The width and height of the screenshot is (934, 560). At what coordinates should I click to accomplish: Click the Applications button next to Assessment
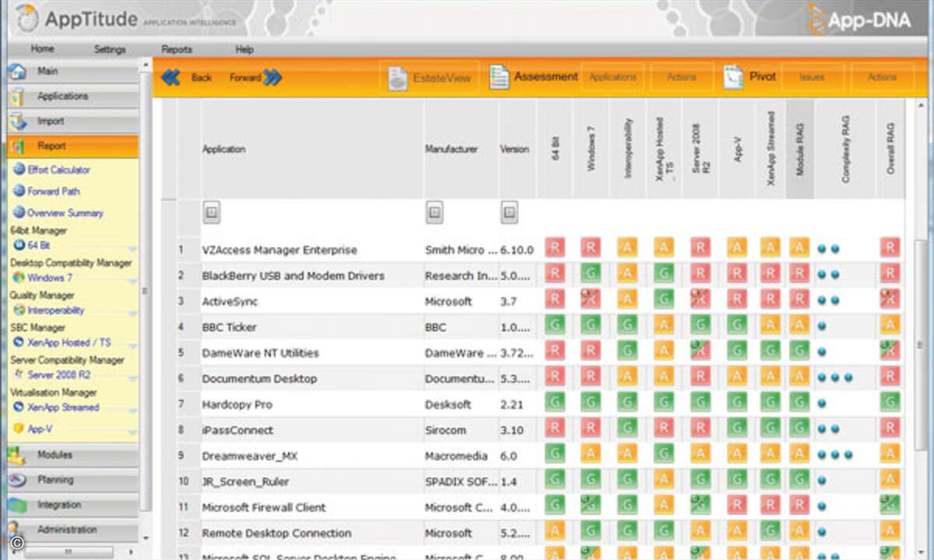(613, 78)
